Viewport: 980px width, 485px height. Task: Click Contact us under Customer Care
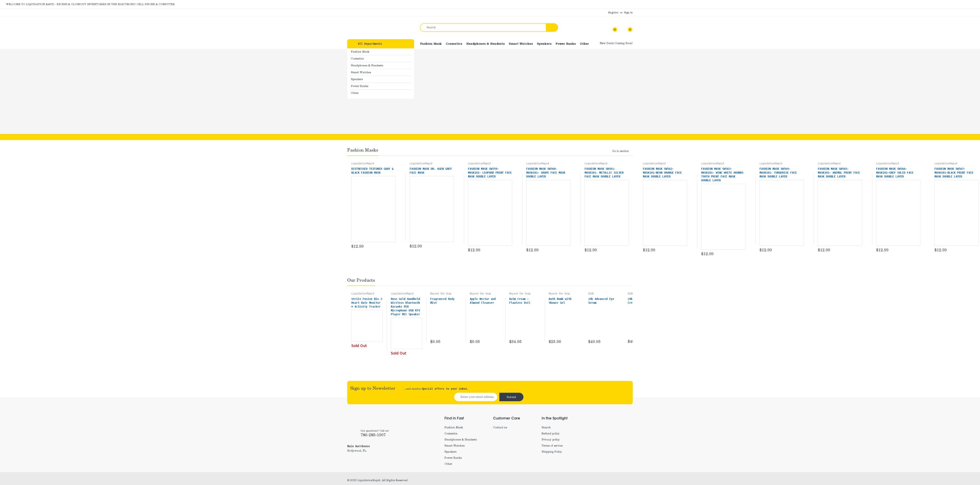tap(500, 427)
